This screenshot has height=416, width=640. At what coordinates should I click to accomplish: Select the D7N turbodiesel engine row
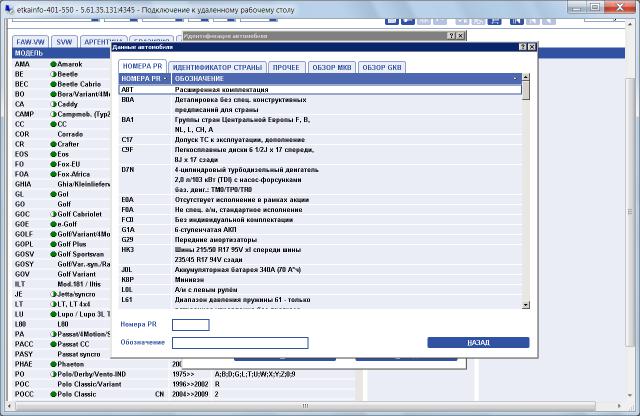click(x=320, y=180)
